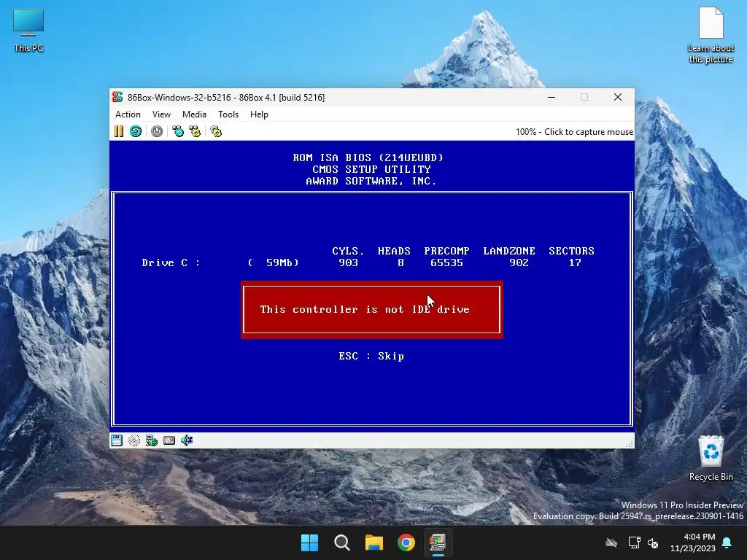The width and height of the screenshot is (747, 560).
Task: Click the 'CMOS SETUP UTILITY' heading
Action: pyautogui.click(x=371, y=169)
